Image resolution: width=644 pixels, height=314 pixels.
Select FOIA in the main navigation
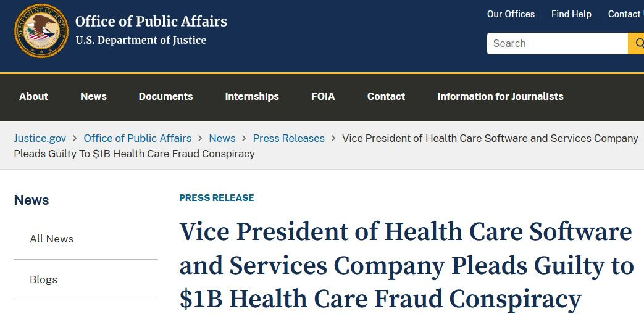[323, 96]
